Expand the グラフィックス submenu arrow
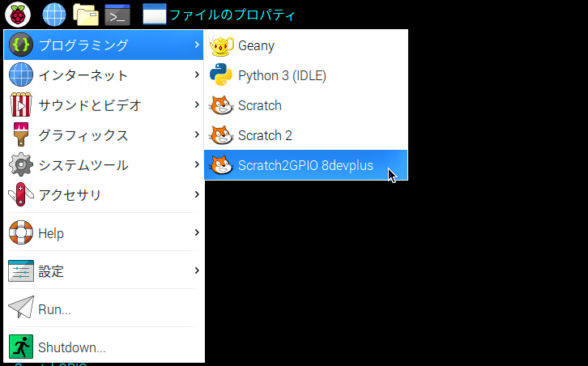Screen dimensions: 588x366 [197, 134]
